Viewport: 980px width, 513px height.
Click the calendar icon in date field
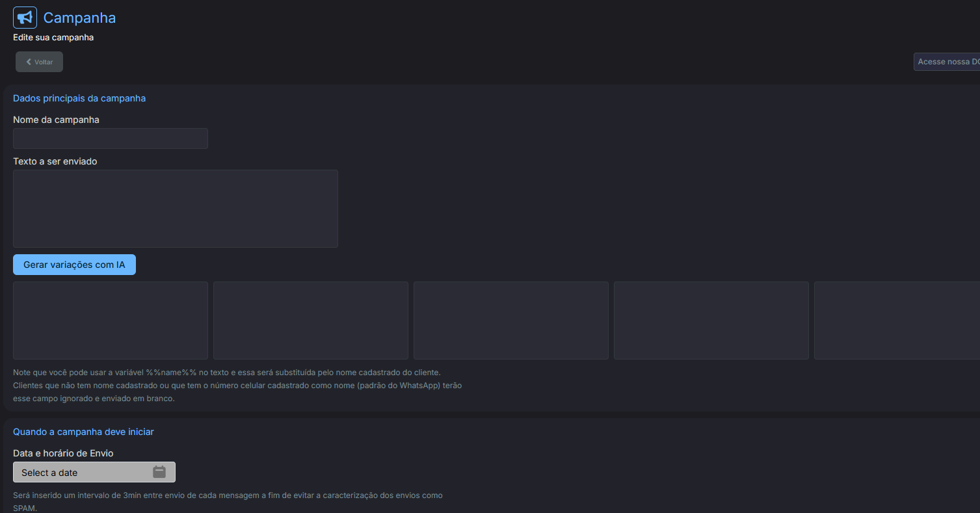[159, 472]
